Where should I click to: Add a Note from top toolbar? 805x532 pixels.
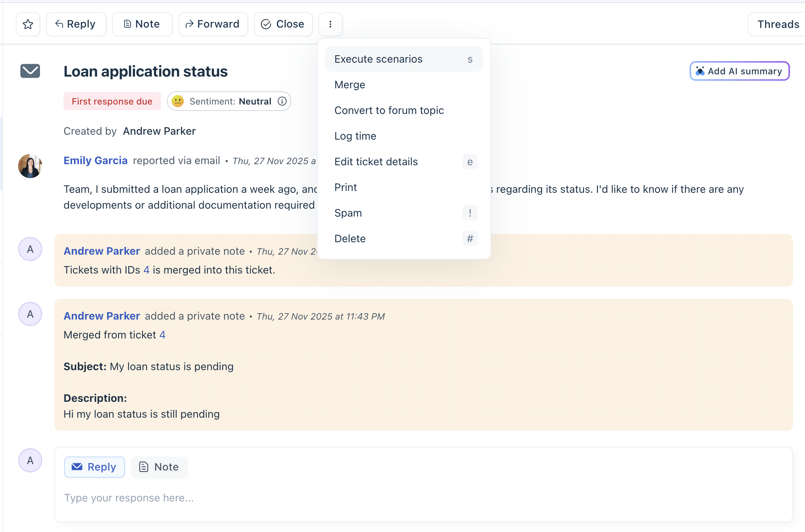click(142, 24)
